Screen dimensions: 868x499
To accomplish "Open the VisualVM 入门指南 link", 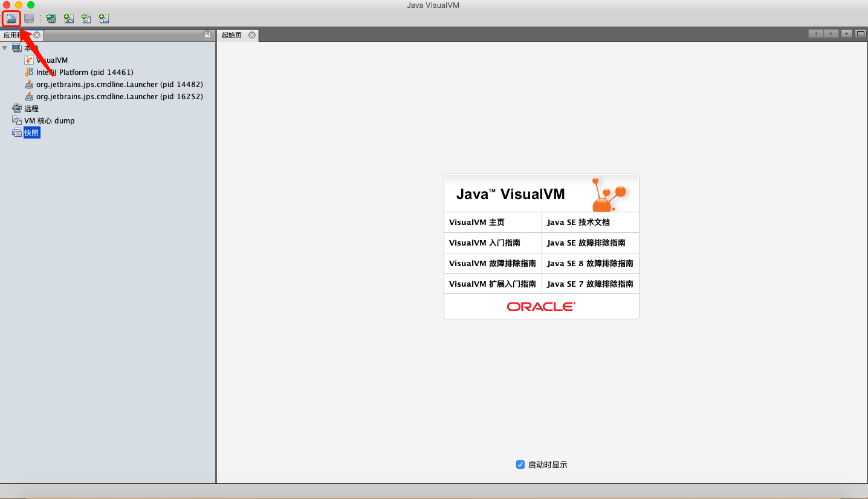I will click(485, 243).
